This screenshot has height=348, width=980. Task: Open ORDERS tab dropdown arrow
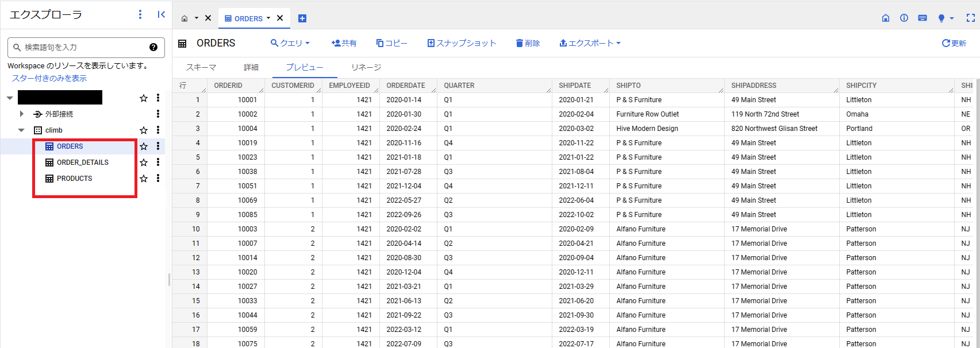click(x=268, y=18)
